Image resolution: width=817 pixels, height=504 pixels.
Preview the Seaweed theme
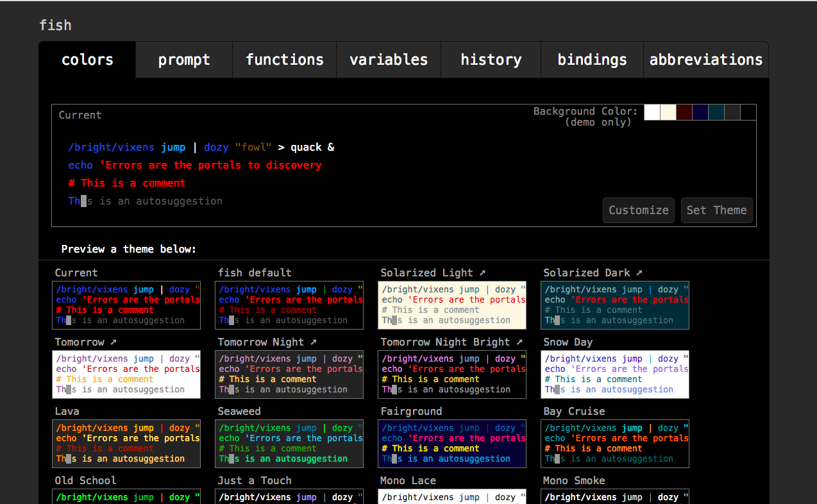[289, 444]
